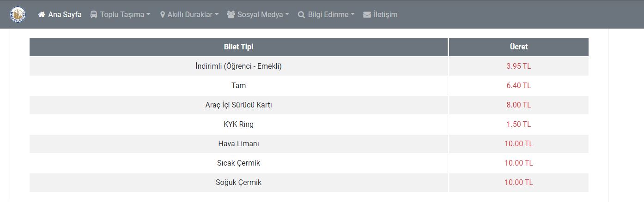The width and height of the screenshot is (644, 202).
Task: Click the Ücret column header
Action: pyautogui.click(x=518, y=47)
